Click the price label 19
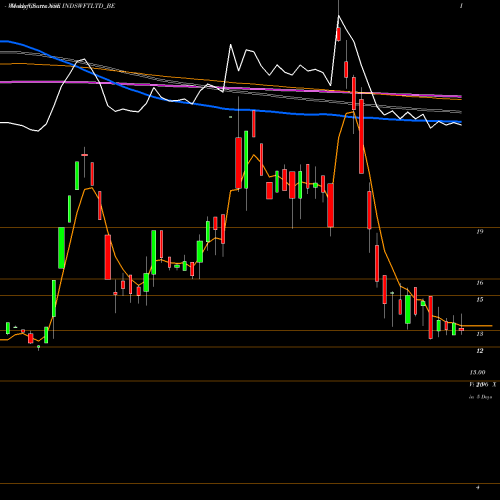 click(479, 231)
